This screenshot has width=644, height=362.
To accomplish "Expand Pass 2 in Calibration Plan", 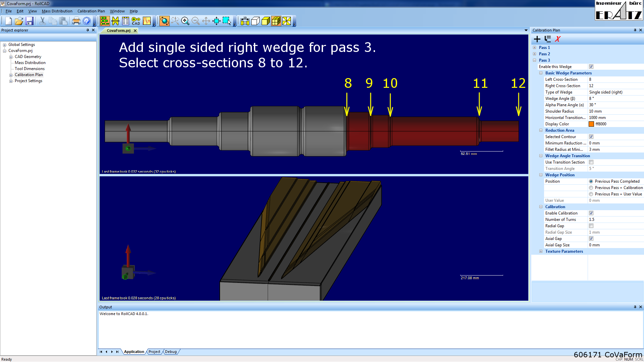I will [534, 54].
